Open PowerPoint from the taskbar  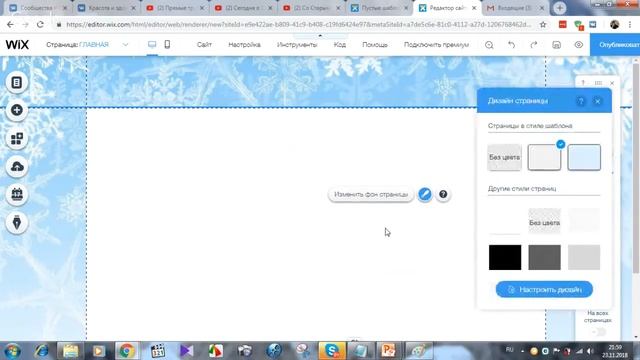coord(388,351)
